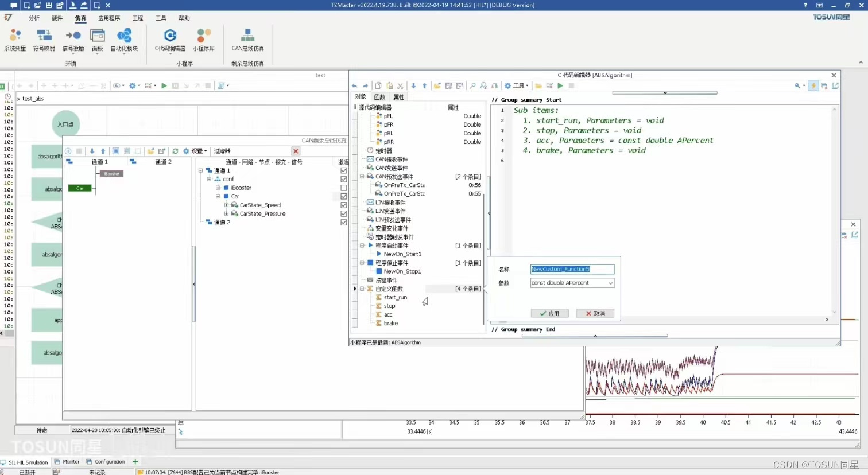Click the copy icon in C code editor toolbar

pyautogui.click(x=378, y=85)
